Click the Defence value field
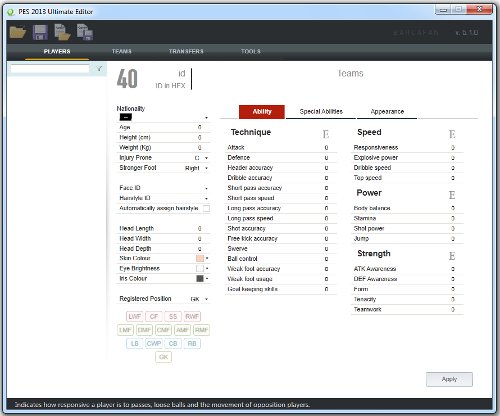500x416 pixels. [326, 158]
